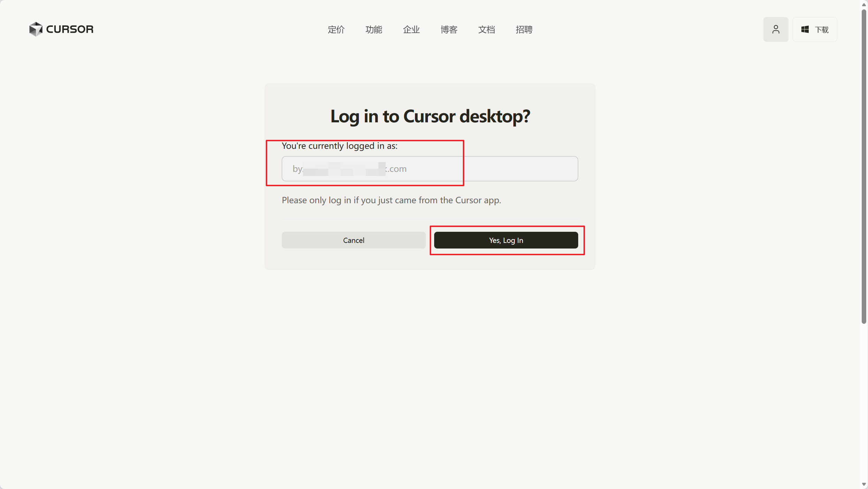Open the 定价 pricing menu item
This screenshot has height=489, width=868.
tap(336, 30)
